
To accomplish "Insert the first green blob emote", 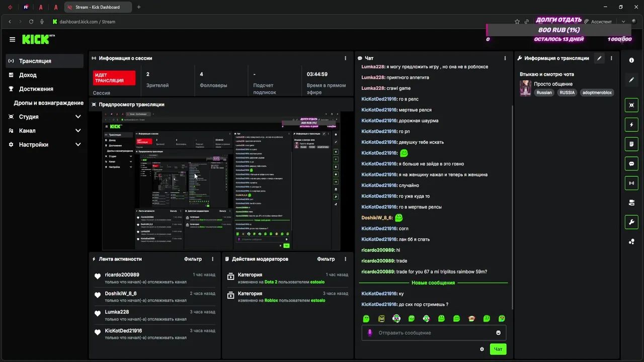I will [366, 318].
